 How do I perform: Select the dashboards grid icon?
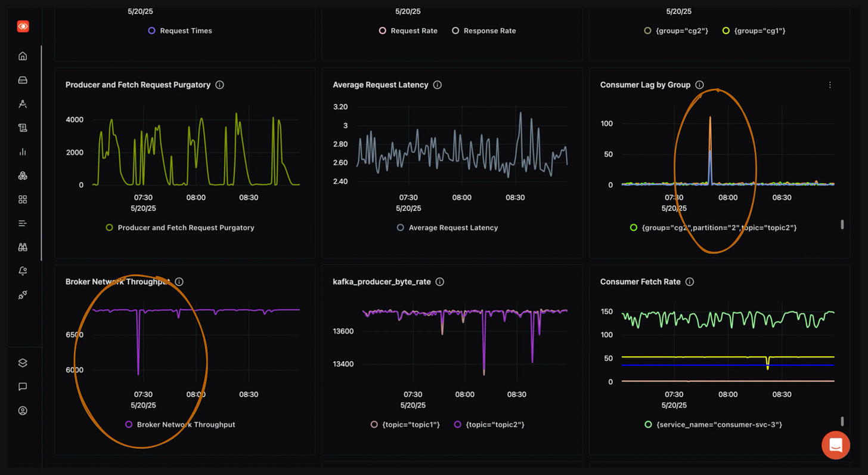(x=23, y=199)
